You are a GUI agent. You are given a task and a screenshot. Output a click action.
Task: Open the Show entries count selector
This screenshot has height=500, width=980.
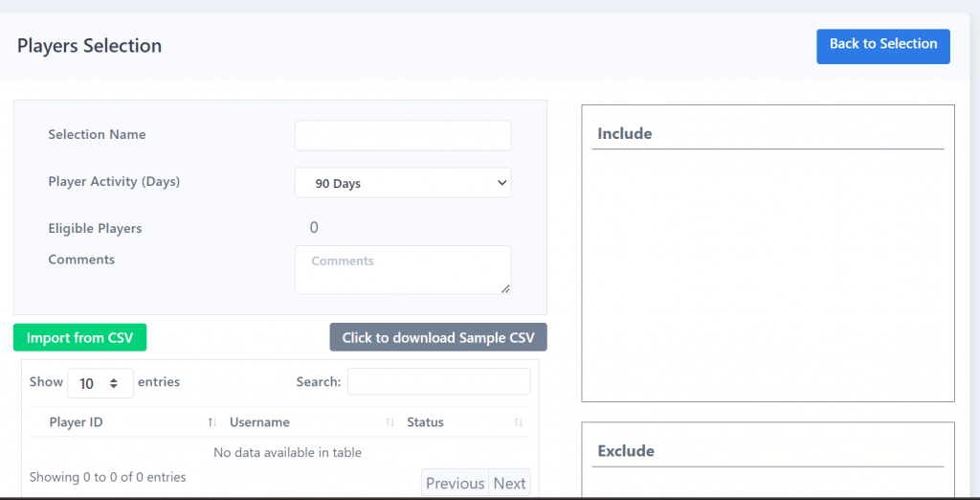coord(100,383)
